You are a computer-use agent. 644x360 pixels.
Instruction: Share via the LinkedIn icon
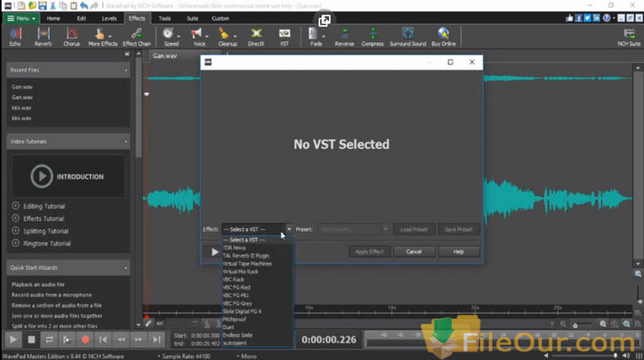pos(597,18)
